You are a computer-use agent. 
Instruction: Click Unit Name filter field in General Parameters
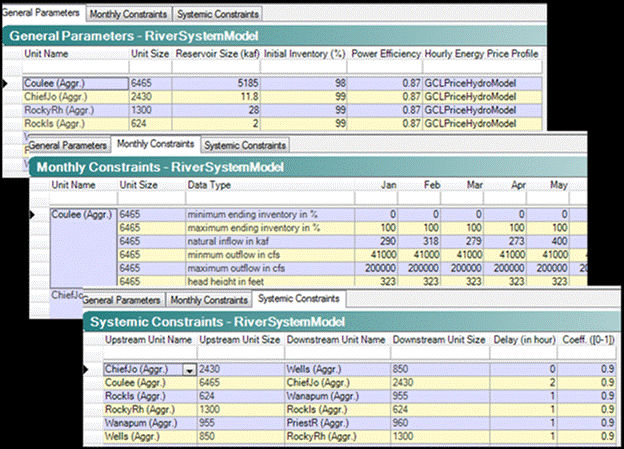click(76, 67)
